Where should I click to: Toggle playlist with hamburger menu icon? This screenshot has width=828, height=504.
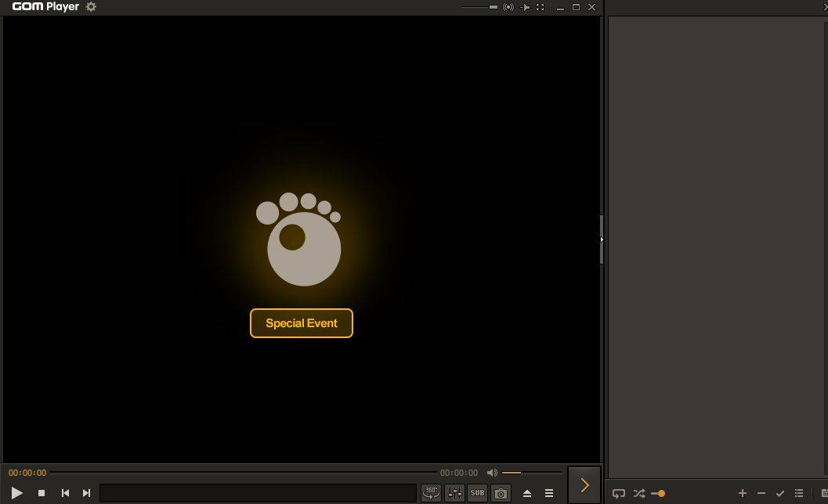pos(549,493)
